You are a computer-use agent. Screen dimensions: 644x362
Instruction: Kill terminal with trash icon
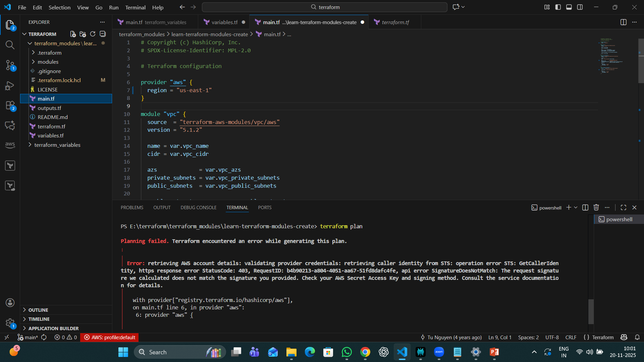(x=596, y=207)
